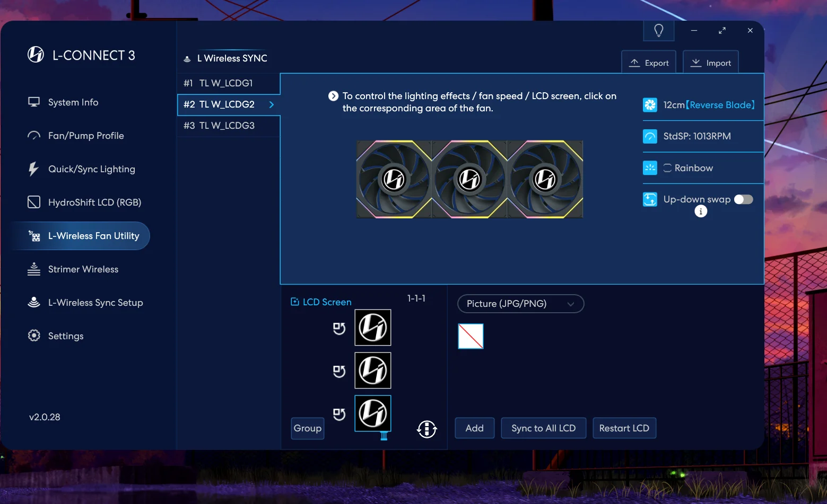Viewport: 827px width, 504px height.
Task: Go to Quick/Sync Lighting
Action: pyautogui.click(x=81, y=169)
